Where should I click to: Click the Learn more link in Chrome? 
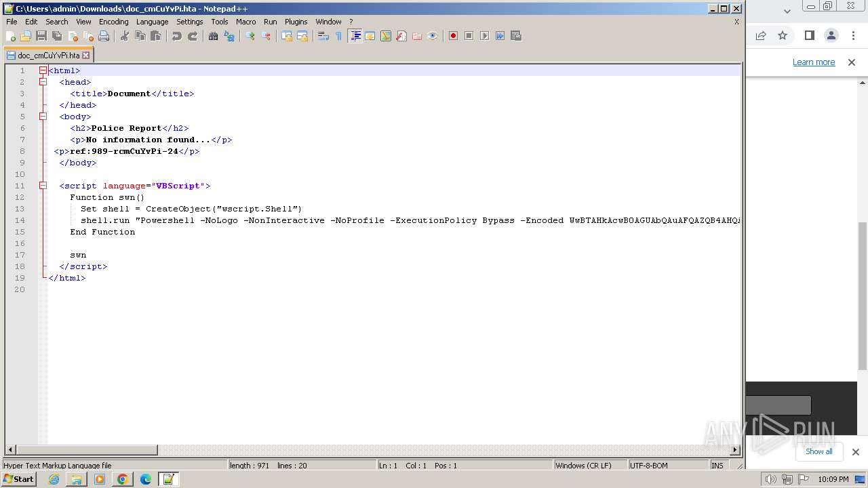tap(814, 62)
